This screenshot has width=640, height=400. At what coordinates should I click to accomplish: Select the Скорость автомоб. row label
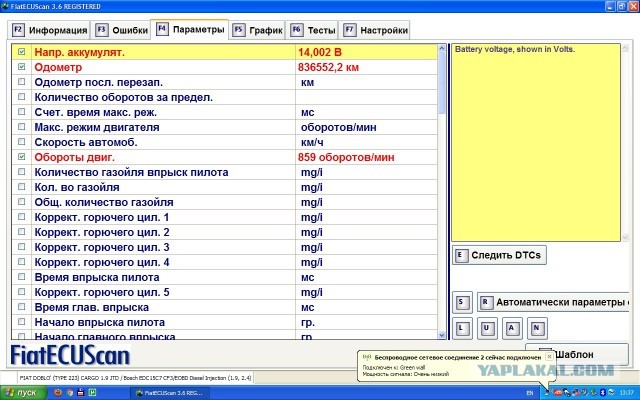tap(86, 142)
